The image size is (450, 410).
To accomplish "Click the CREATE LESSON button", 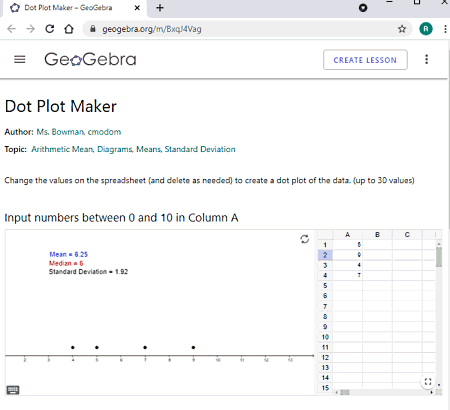I will [365, 60].
